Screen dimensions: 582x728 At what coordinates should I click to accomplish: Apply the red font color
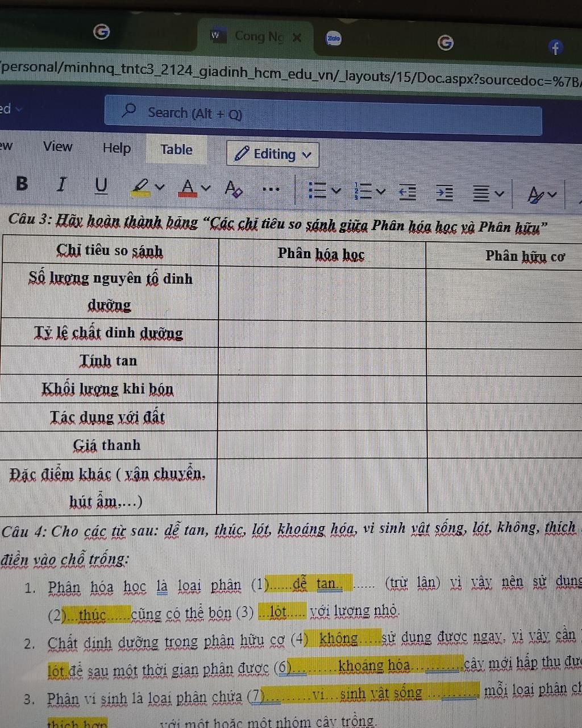click(x=188, y=188)
